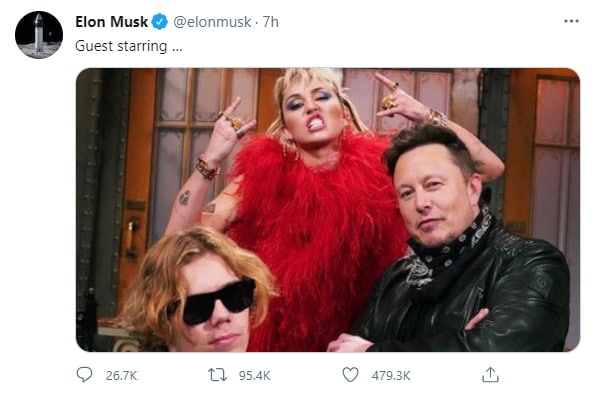
Task: Click the 26.7K reply count
Action: [121, 376]
